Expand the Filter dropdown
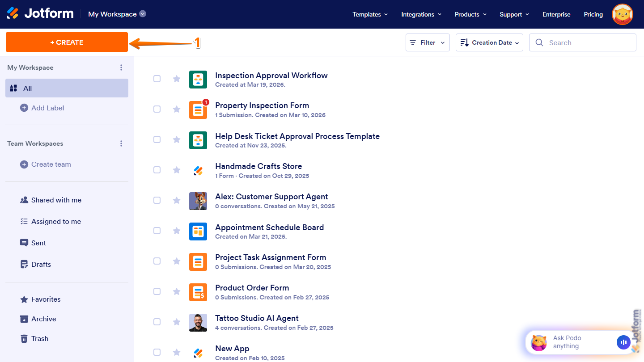Screen dimensions: 644x362 click(x=428, y=42)
